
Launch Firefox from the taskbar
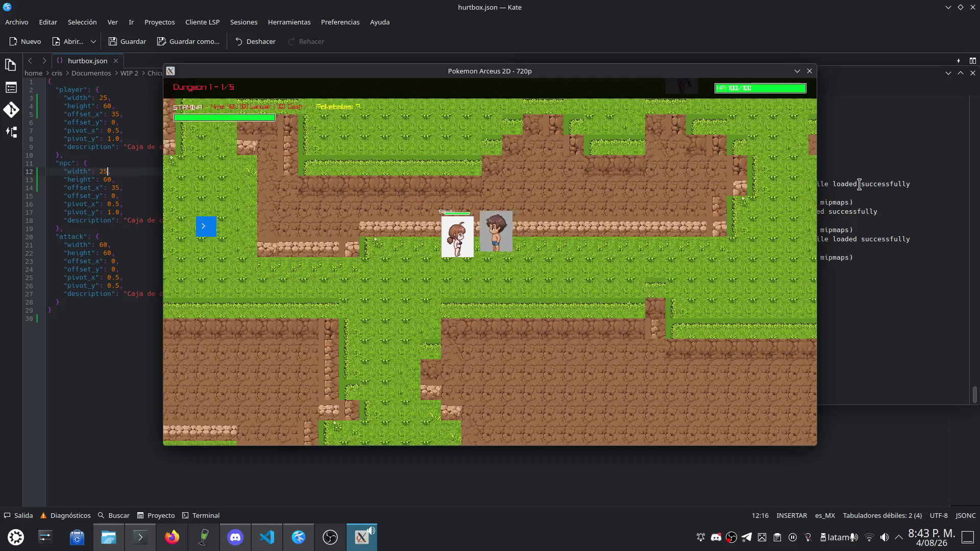(x=172, y=537)
